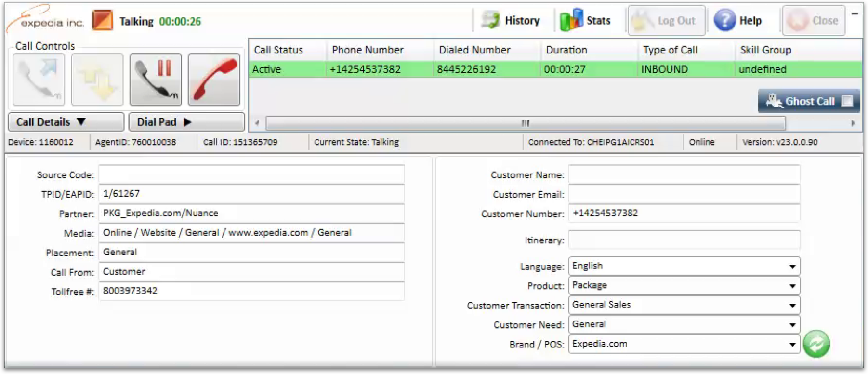This screenshot has height=374, width=868.
Task: Click the Customer Number field
Action: click(684, 213)
